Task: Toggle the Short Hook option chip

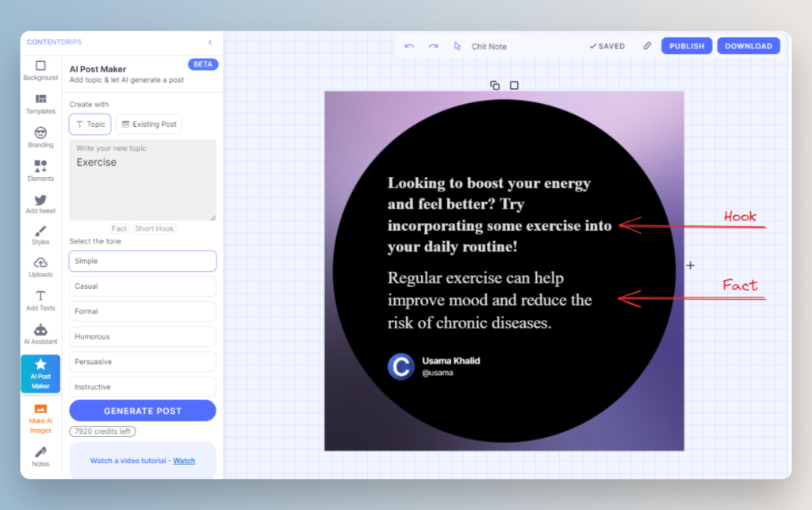Action: [x=155, y=228]
